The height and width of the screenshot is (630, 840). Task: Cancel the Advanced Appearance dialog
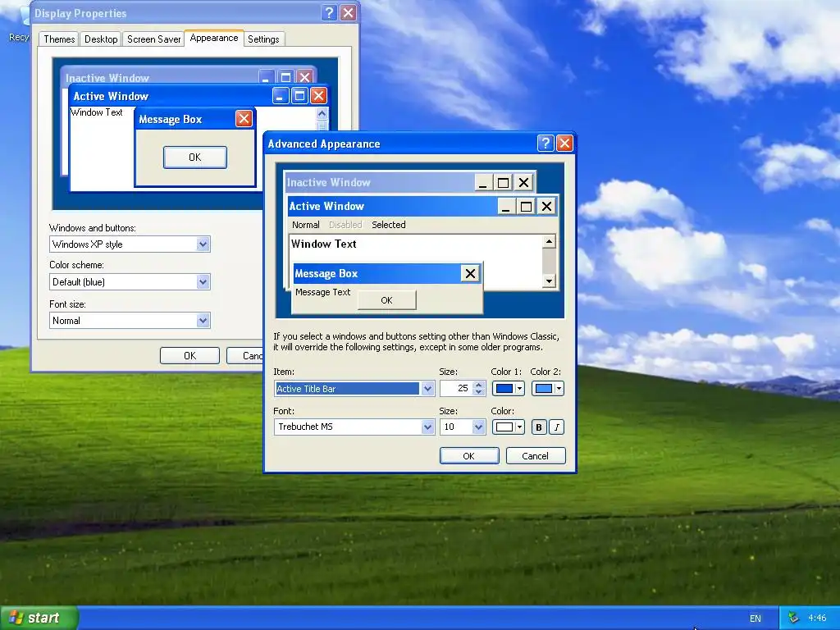coord(535,456)
